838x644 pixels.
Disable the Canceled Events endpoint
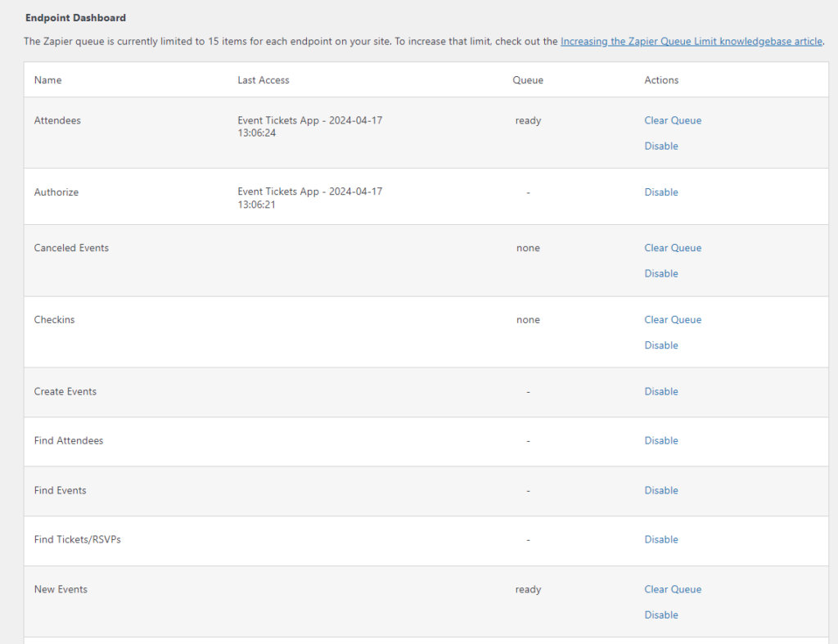tap(661, 273)
